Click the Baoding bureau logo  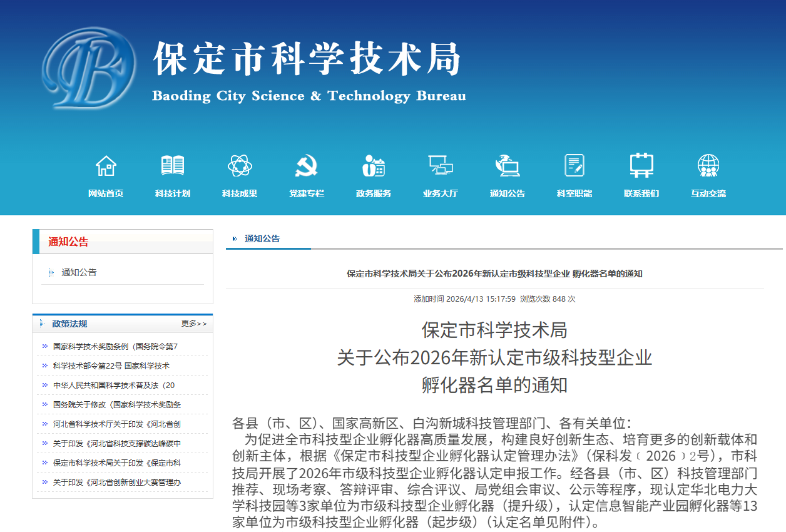click(x=89, y=69)
